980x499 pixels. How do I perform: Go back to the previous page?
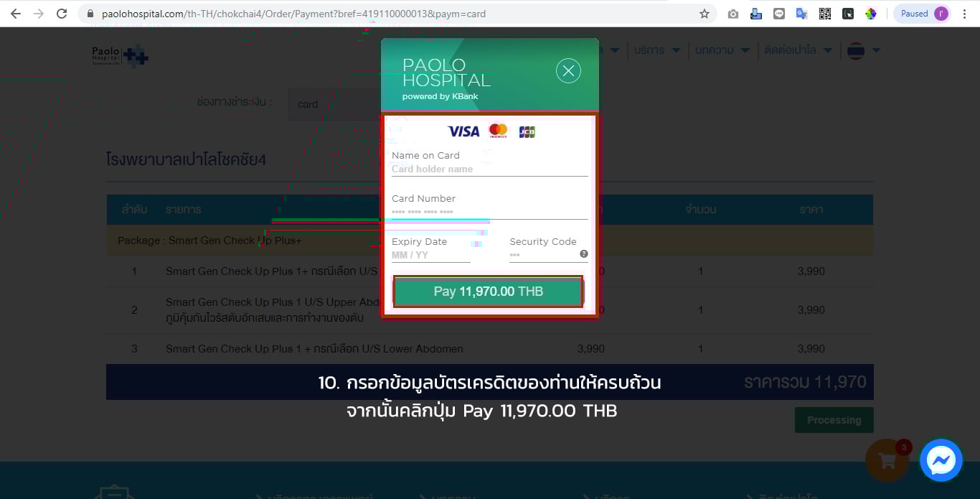15,14
